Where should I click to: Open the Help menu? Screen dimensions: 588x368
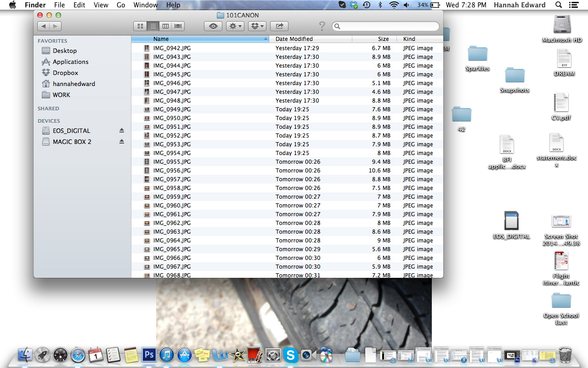173,5
